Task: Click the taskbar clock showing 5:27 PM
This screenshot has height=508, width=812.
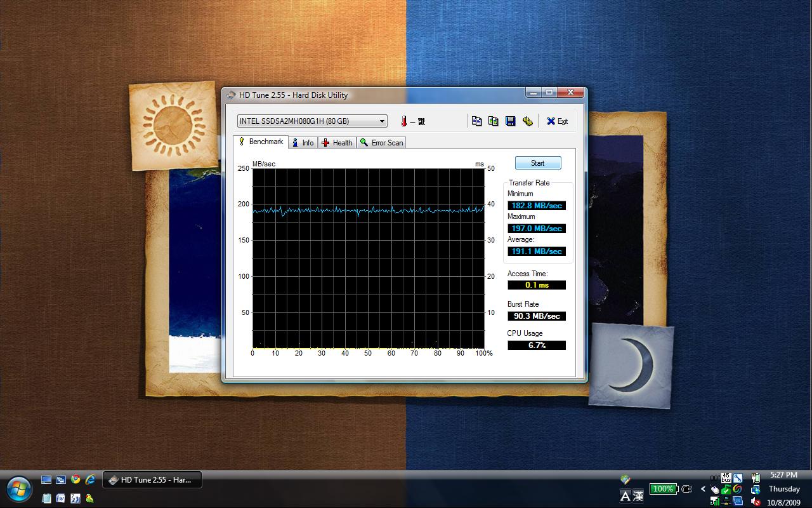Action: pyautogui.click(x=784, y=474)
